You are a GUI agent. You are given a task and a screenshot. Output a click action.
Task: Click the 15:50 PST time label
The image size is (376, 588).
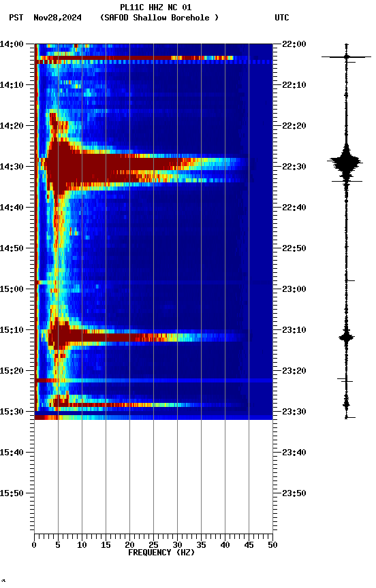point(12,493)
